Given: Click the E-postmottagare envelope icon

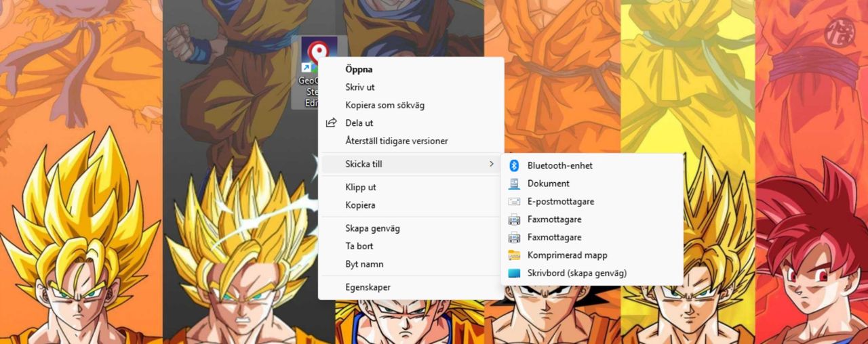Looking at the screenshot, I should pos(514,202).
